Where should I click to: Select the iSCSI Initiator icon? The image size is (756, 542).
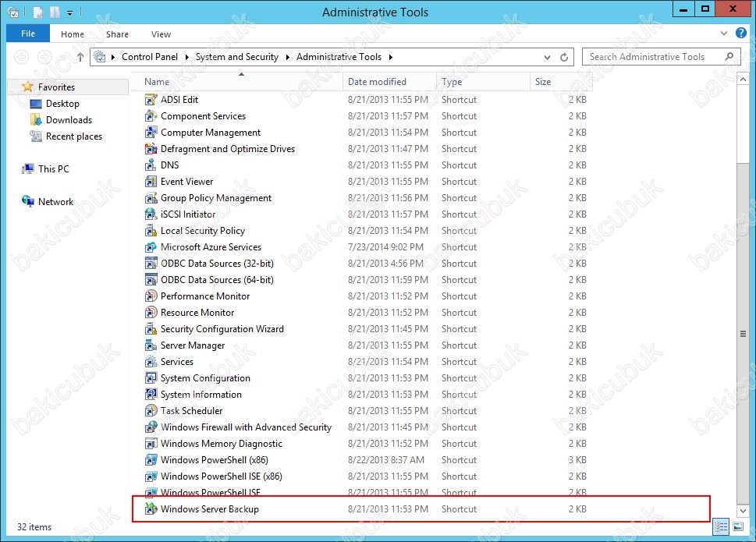(151, 214)
